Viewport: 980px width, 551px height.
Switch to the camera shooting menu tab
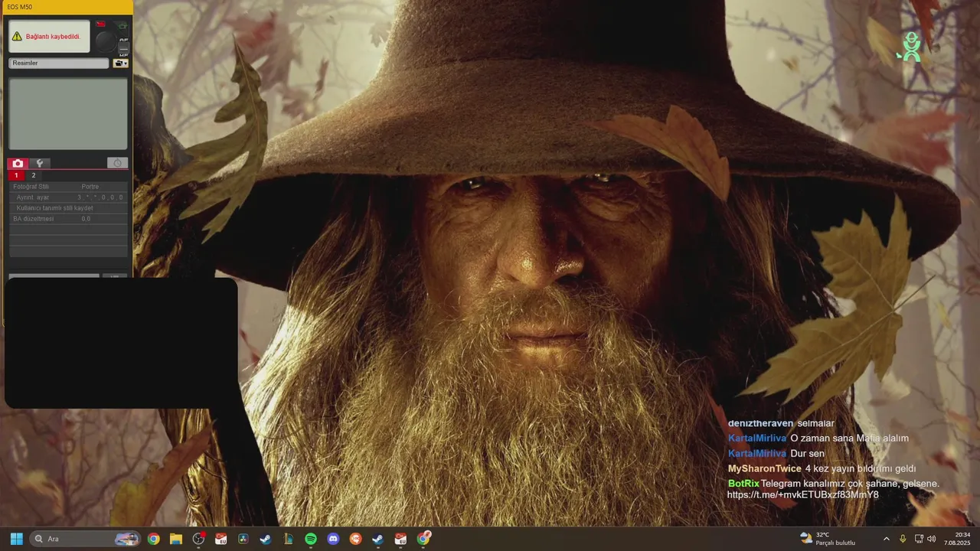click(18, 163)
